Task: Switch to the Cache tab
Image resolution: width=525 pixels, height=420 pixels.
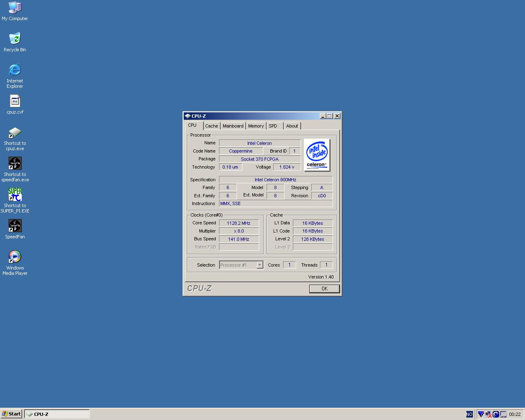Action: (x=212, y=126)
